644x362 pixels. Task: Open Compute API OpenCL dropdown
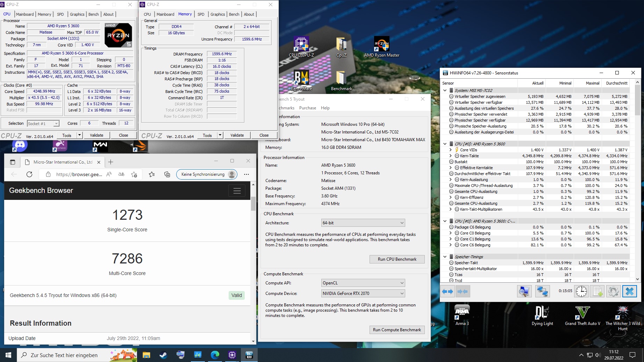click(x=363, y=283)
